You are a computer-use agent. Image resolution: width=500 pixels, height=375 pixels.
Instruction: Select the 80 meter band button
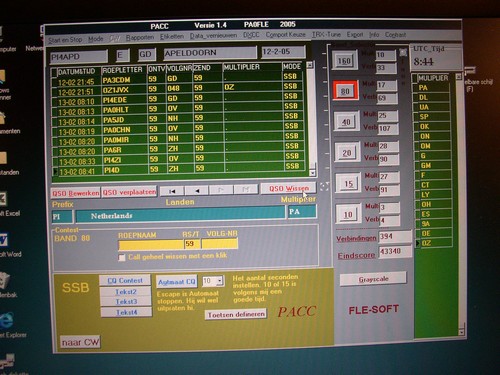[345, 90]
